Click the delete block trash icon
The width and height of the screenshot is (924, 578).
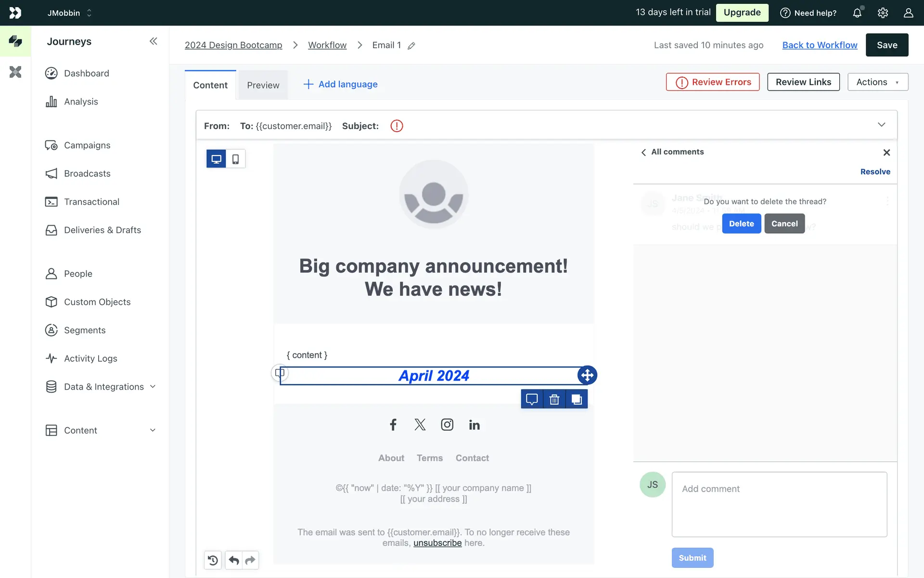click(554, 399)
